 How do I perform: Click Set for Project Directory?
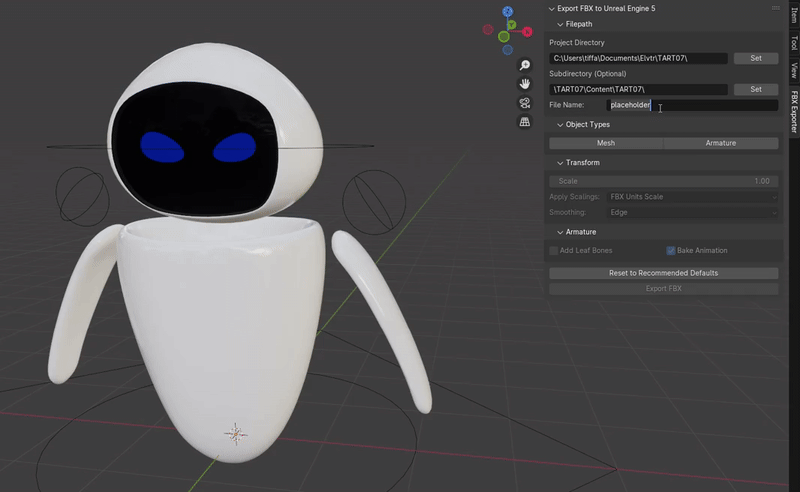756,58
